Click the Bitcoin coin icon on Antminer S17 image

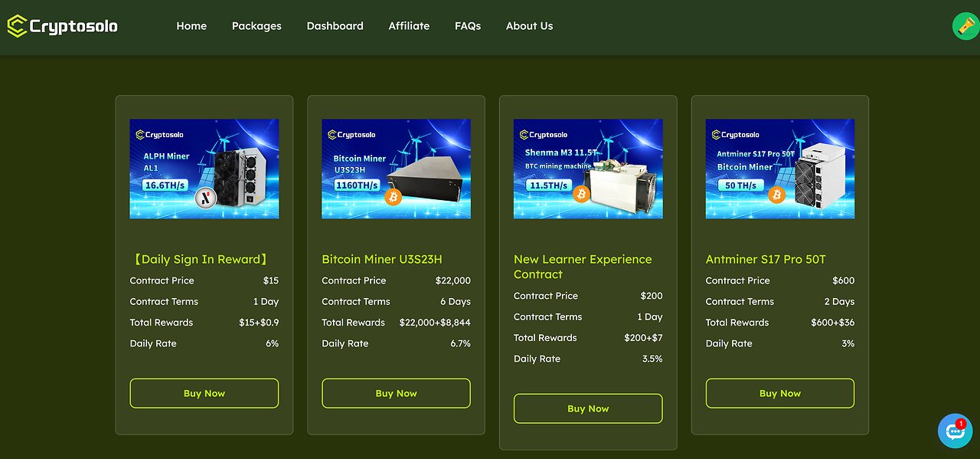777,194
